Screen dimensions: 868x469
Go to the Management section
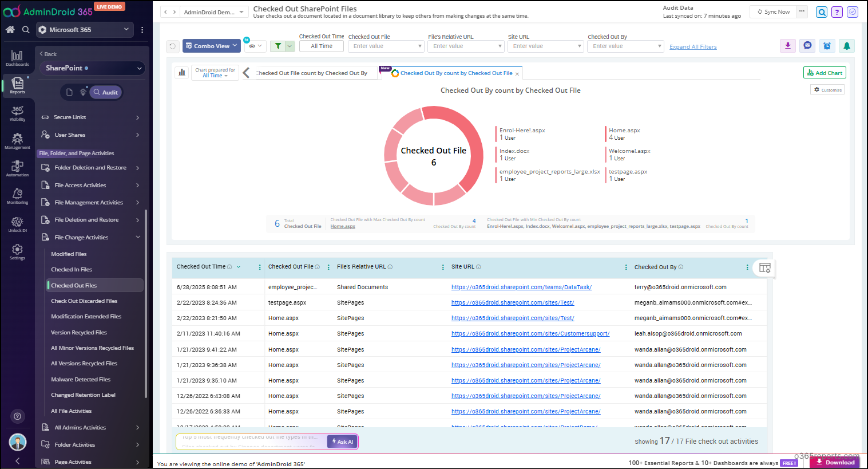point(17,141)
